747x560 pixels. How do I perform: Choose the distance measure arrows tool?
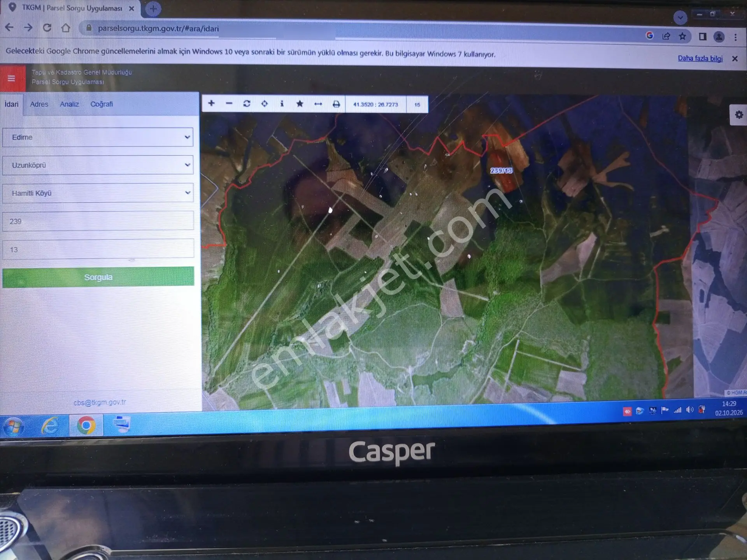pos(318,104)
